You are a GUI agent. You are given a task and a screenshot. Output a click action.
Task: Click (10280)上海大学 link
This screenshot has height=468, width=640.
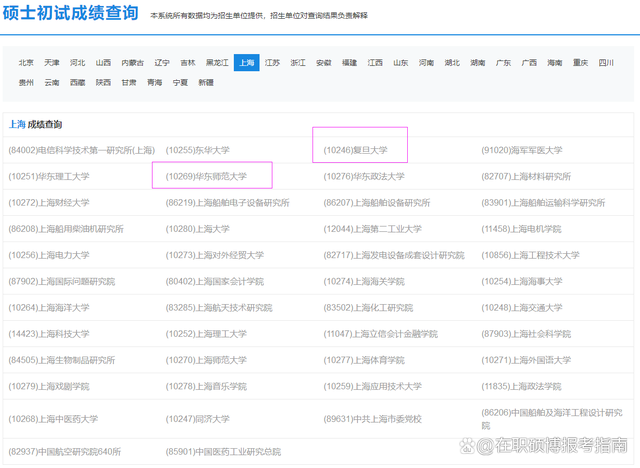click(x=198, y=229)
